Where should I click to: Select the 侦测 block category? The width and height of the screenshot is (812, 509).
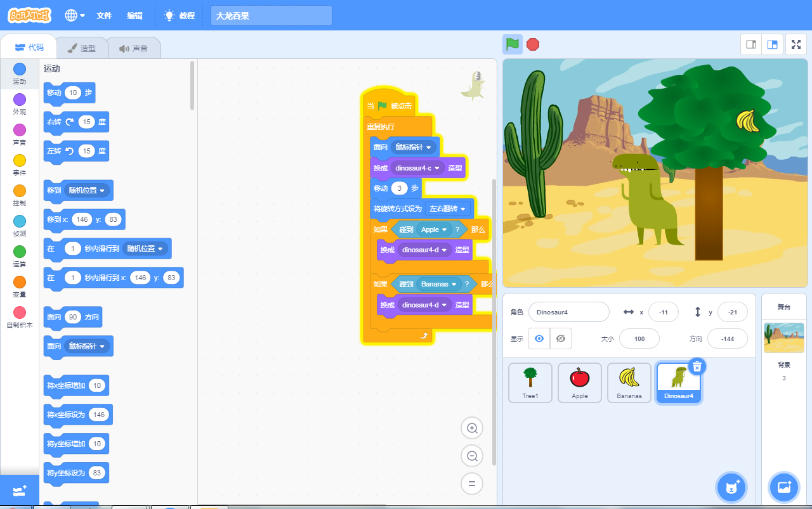[20, 226]
